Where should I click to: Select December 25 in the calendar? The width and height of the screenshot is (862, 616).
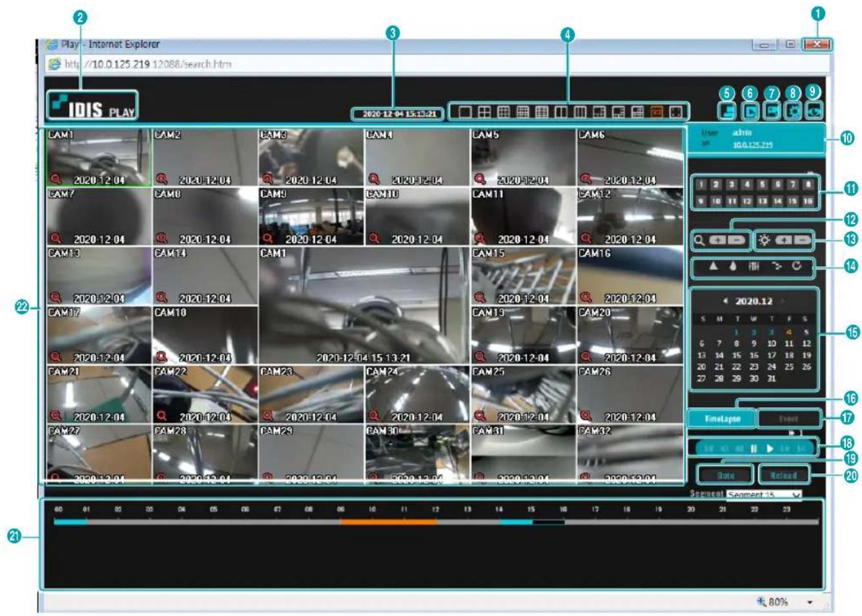pos(789,367)
